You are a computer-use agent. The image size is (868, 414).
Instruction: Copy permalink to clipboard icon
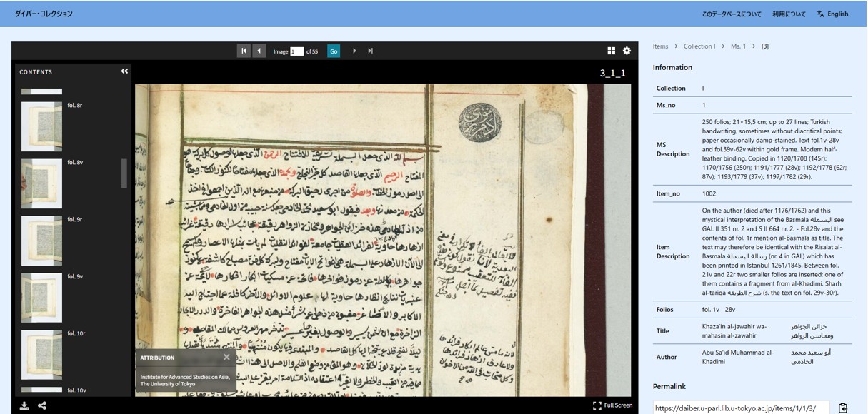843,408
